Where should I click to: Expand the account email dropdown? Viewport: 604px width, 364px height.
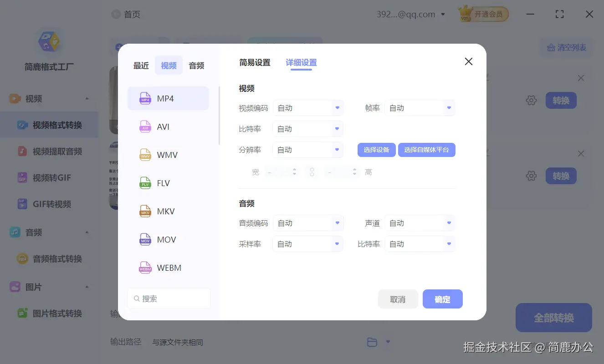[x=443, y=15]
